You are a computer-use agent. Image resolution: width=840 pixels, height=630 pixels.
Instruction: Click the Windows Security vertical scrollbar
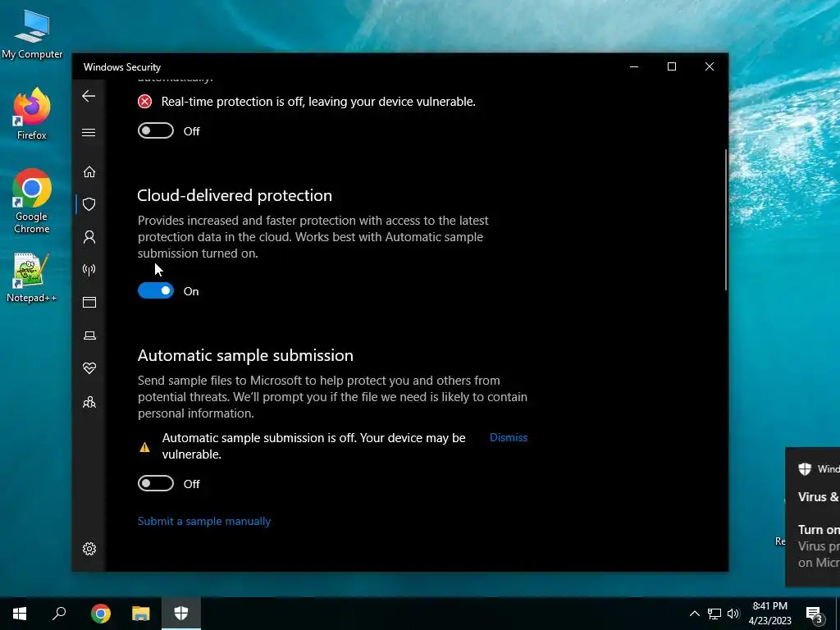(726, 220)
